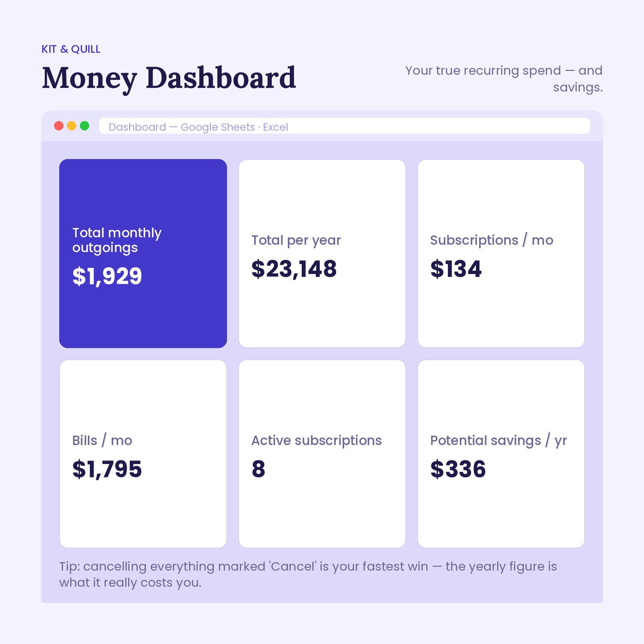
Task: Click the KIT & QUILL brand label
Action: (x=71, y=49)
